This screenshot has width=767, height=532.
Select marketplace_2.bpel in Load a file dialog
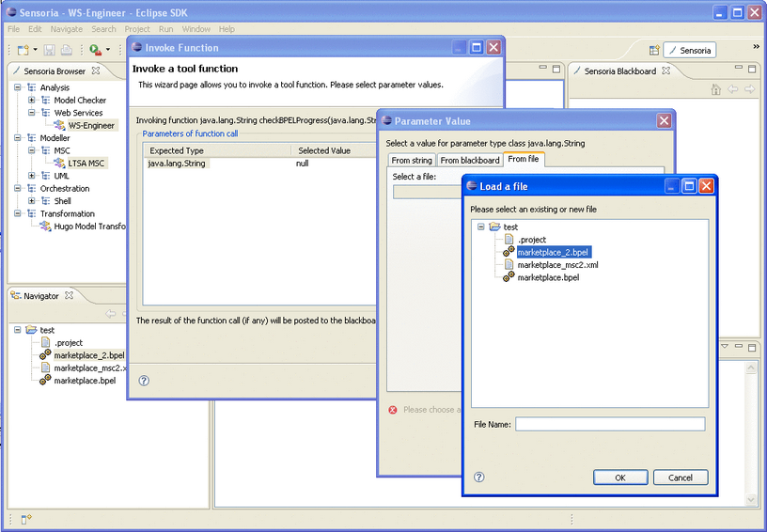point(554,252)
